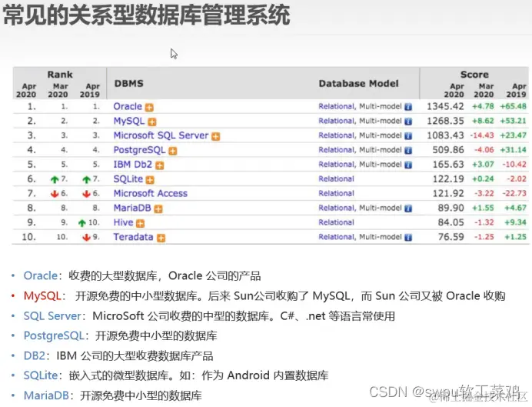Viewport: 532px width, 407px height.
Task: Click the info icon in the MySQL row
Action: click(408, 122)
